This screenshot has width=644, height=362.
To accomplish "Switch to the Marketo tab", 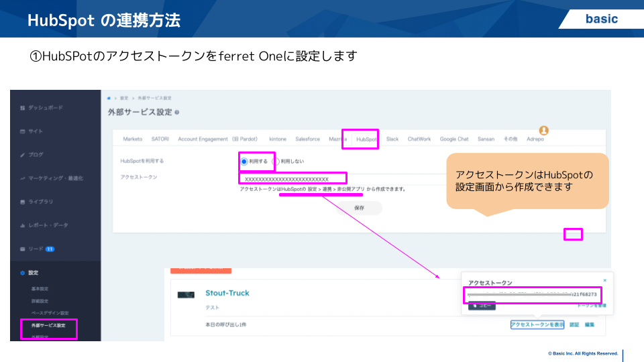I will 133,139.
